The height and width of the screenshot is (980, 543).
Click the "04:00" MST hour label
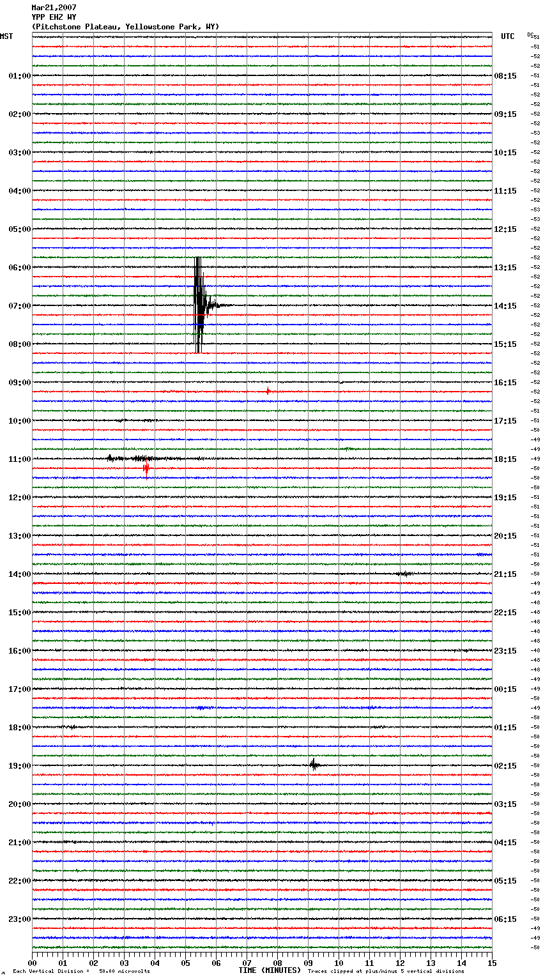coord(20,191)
